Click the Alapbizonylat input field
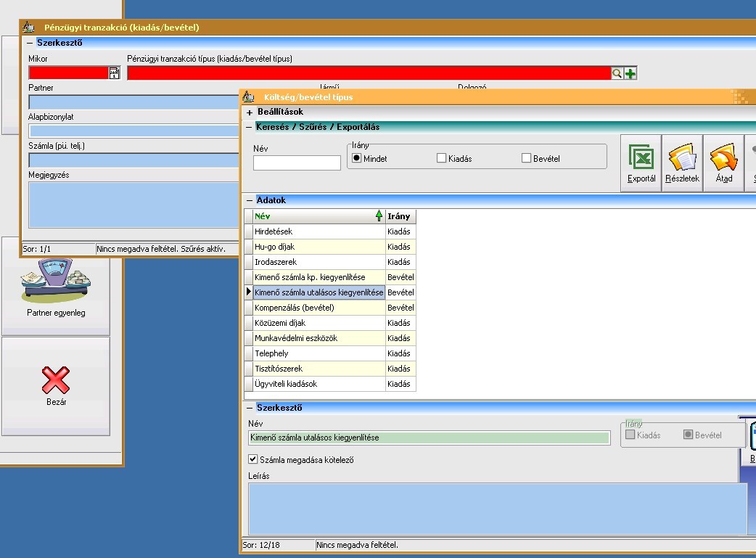Image resolution: width=756 pixels, height=558 pixels. tap(134, 131)
